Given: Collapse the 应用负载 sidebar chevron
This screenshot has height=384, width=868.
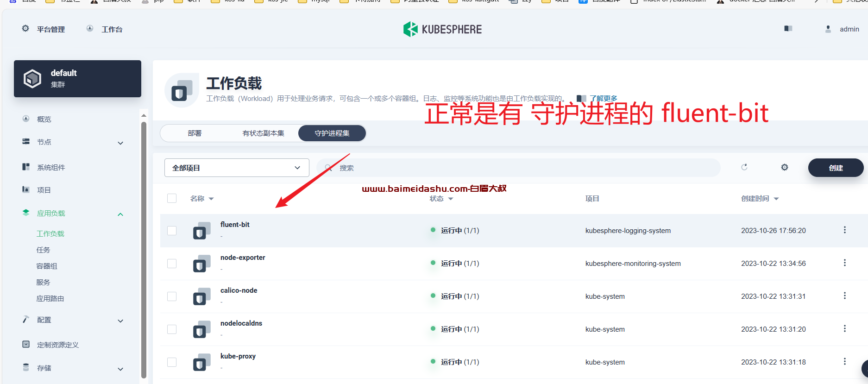Looking at the screenshot, I should [120, 214].
